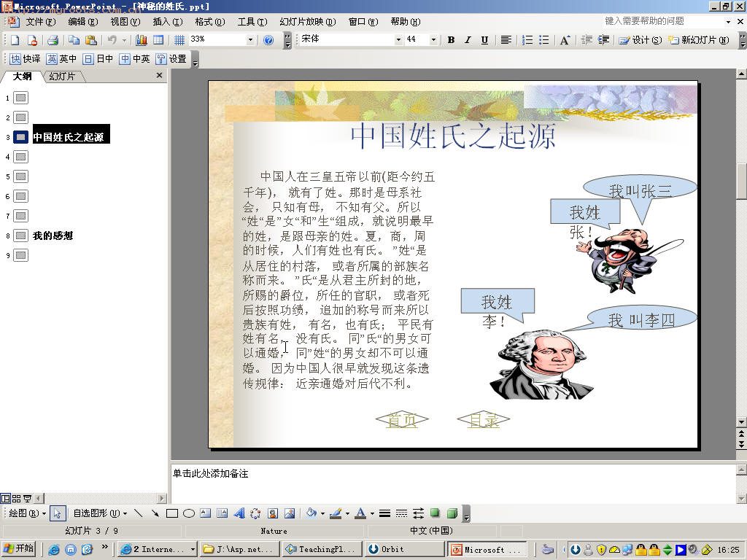Insert WordArt using the blue A icon
The width and height of the screenshot is (747, 560).
(239, 513)
